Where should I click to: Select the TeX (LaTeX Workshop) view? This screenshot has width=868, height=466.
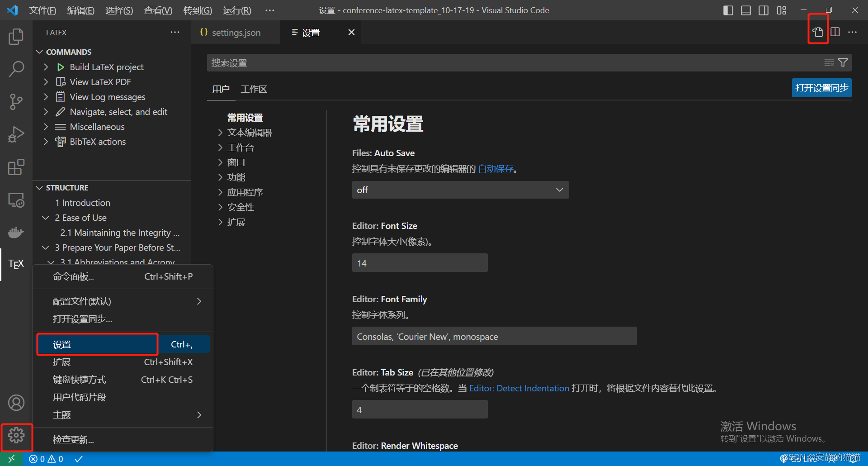[x=16, y=264]
